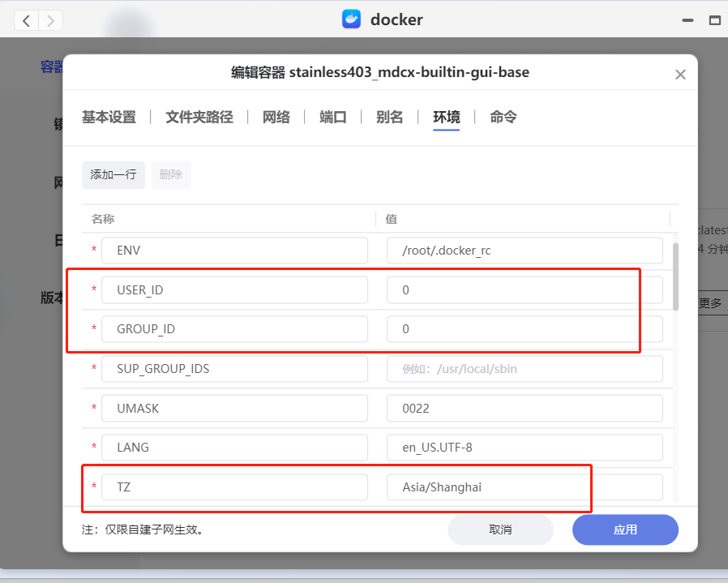Close the edit container dialog

(x=680, y=75)
